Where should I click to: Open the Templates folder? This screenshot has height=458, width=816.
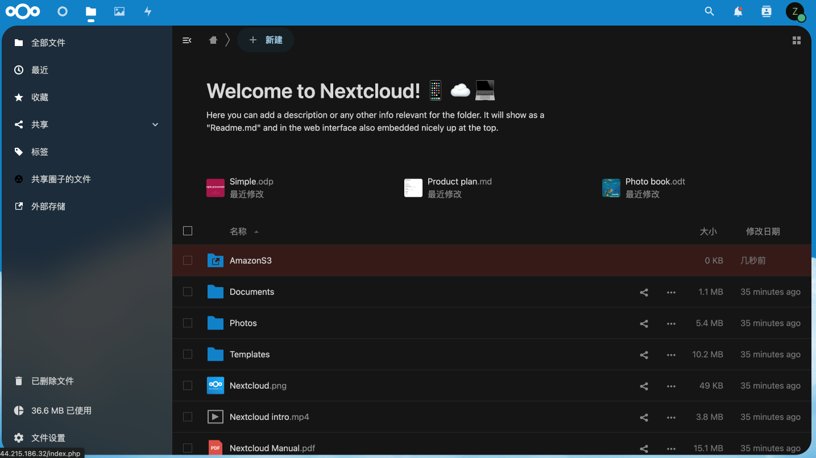pyautogui.click(x=249, y=354)
